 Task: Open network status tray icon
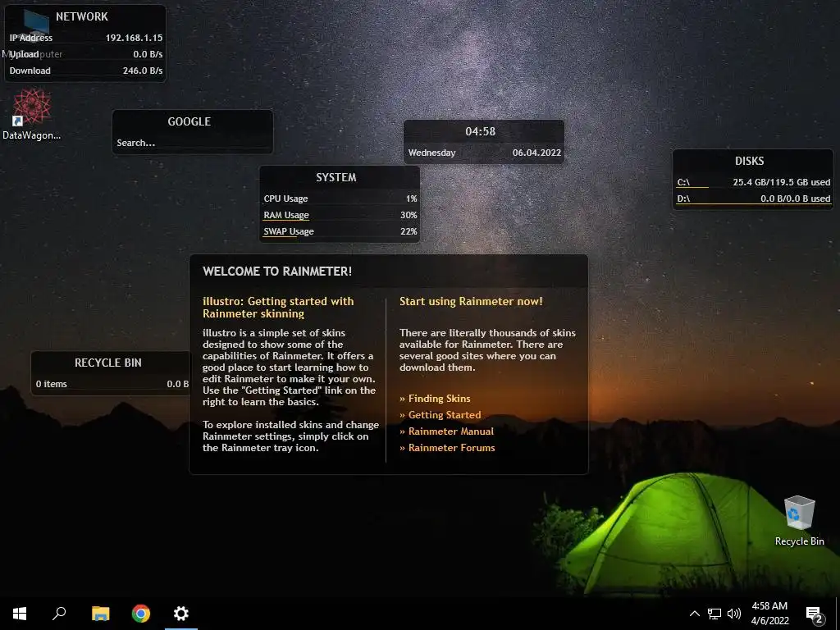tap(714, 614)
